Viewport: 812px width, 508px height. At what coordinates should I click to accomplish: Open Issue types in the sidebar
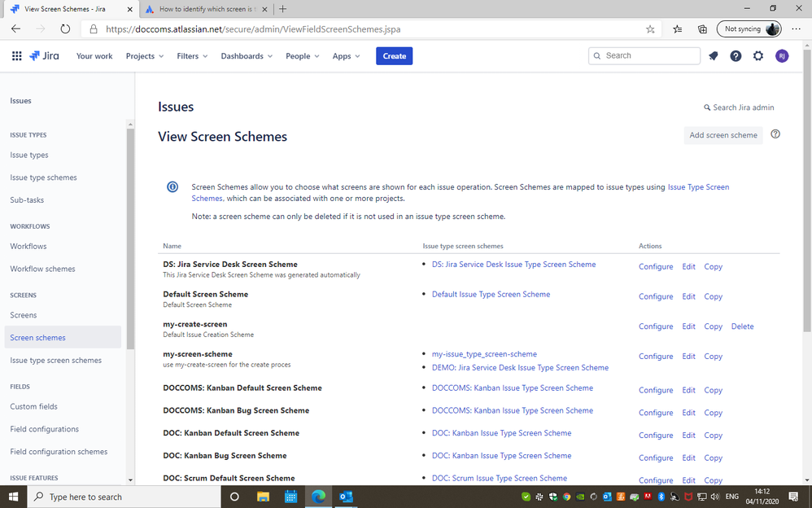(x=29, y=155)
